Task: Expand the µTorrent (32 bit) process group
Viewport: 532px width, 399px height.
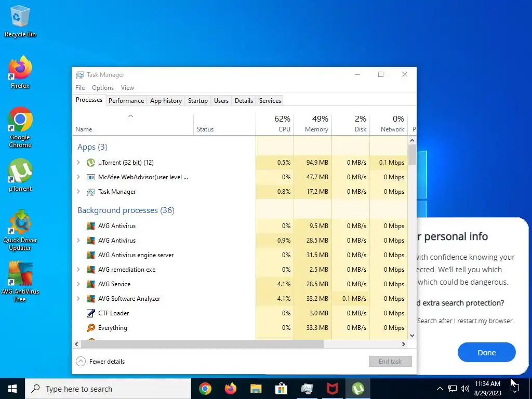Action: [x=78, y=163]
